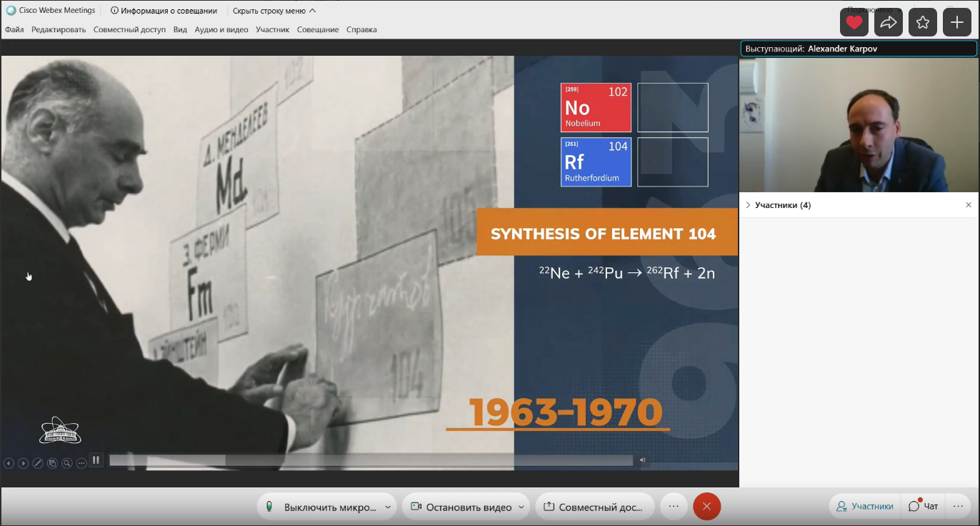Pause the embedded slide video
Image resolution: width=980 pixels, height=526 pixels.
point(96,460)
